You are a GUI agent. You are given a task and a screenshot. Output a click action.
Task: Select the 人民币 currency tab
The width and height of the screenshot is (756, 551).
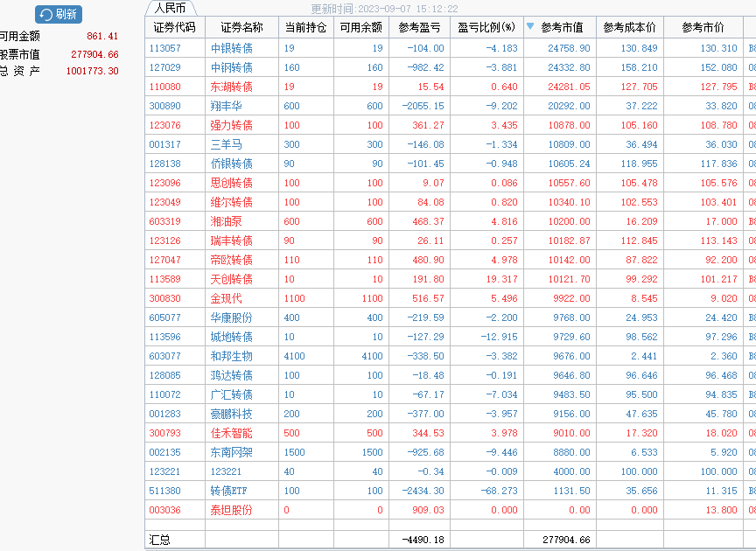tap(171, 8)
